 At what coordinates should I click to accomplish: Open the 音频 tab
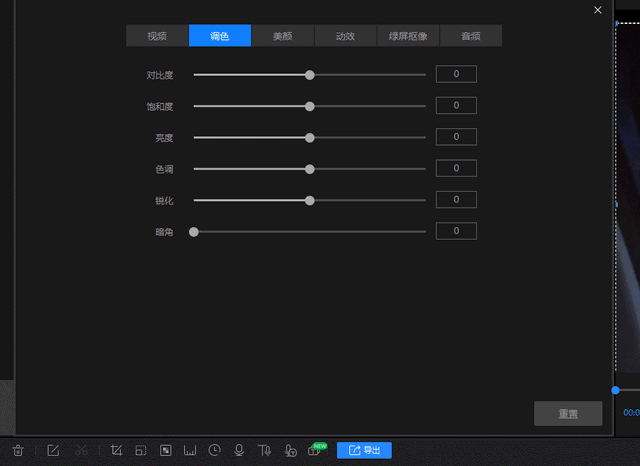click(x=471, y=36)
